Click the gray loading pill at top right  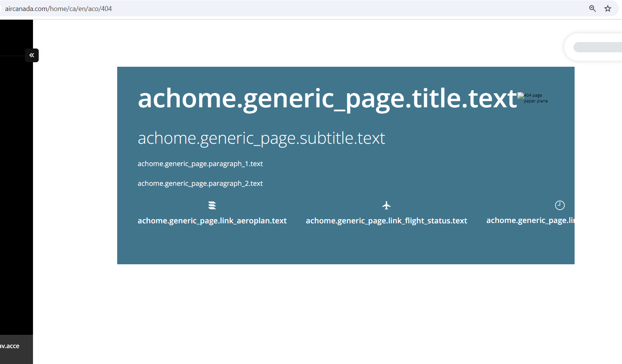(598, 47)
